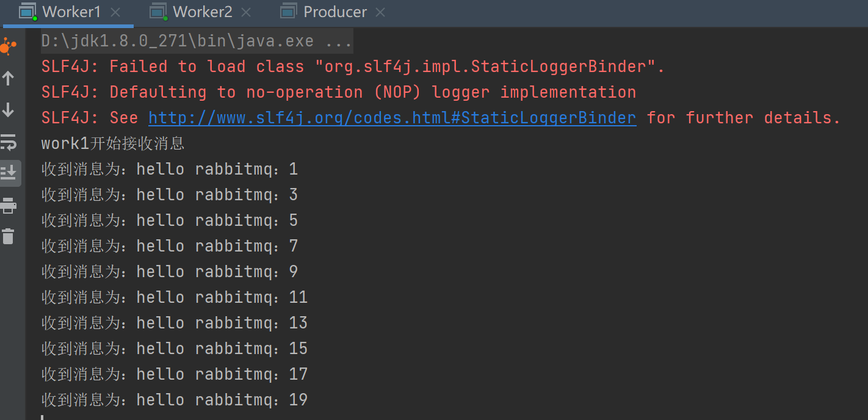Click the Worker1 tab run configuration icon
This screenshot has height=420, width=868.
coord(27,12)
